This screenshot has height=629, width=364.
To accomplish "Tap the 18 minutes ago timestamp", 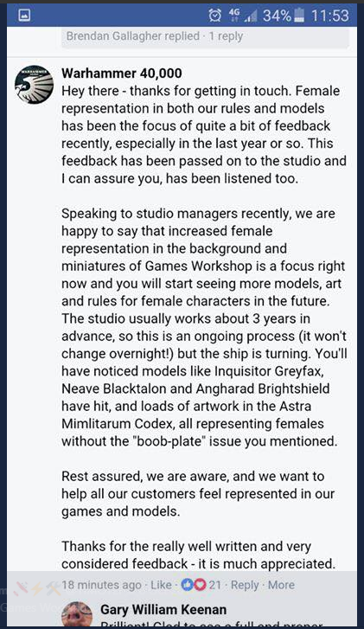I will pyautogui.click(x=101, y=585).
